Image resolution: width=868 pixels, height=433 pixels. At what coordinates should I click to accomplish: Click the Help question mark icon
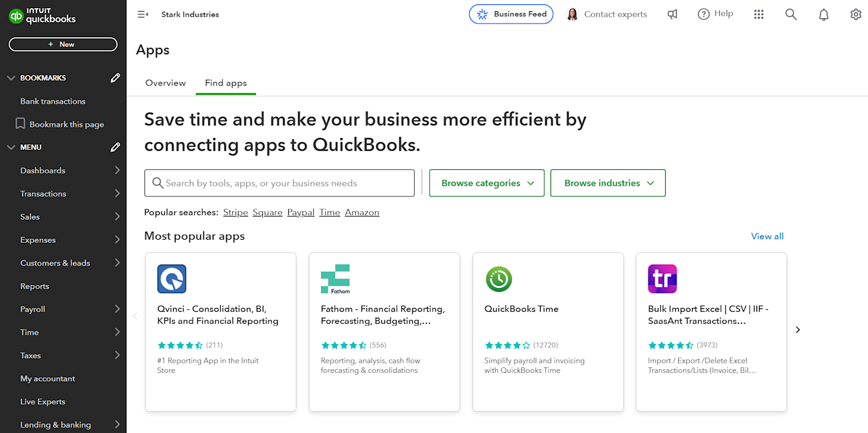coord(704,14)
